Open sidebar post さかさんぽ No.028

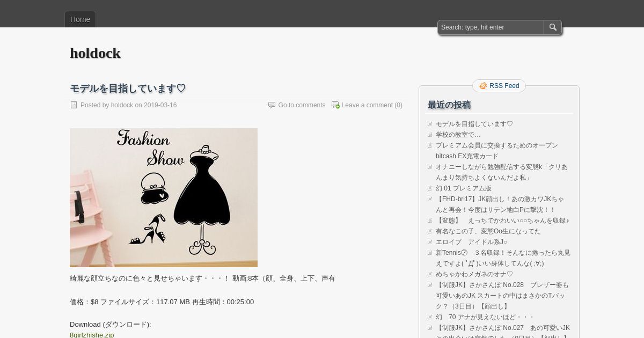pos(502,296)
